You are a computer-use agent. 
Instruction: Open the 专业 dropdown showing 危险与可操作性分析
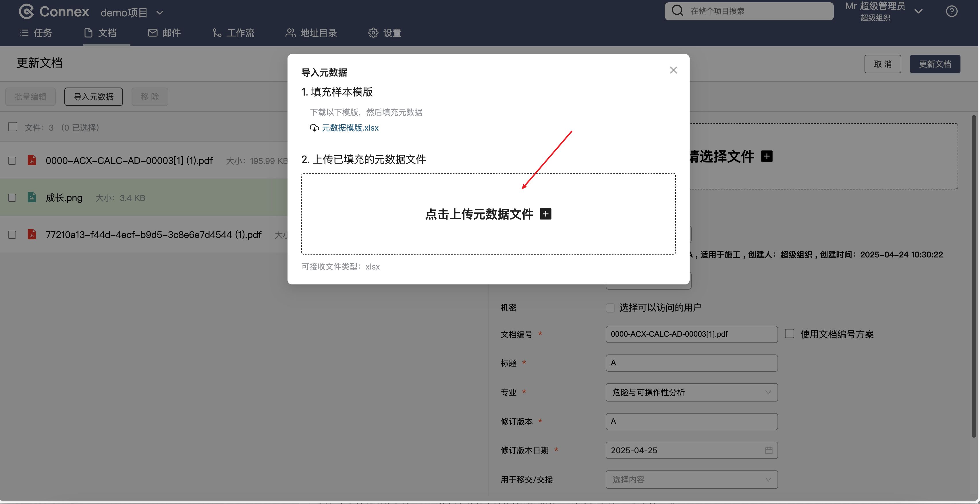tap(691, 392)
